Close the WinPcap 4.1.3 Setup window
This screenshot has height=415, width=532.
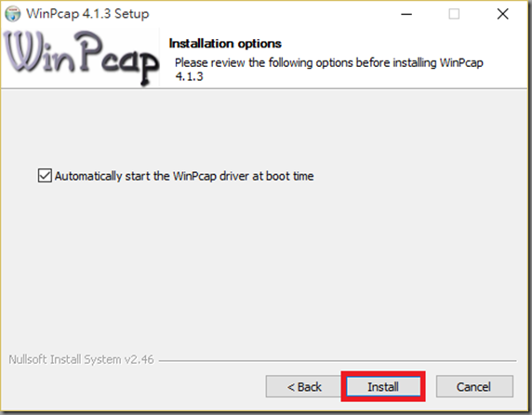point(502,14)
